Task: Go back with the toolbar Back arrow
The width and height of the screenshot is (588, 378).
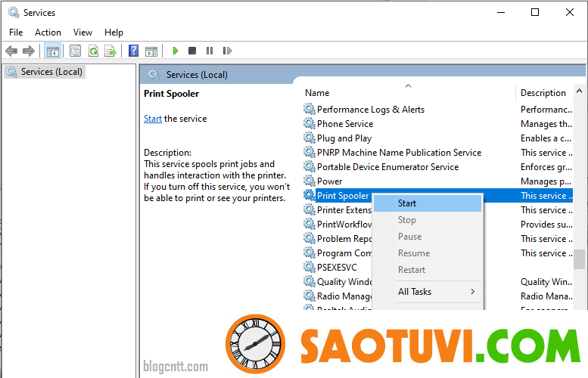Action: 11,51
